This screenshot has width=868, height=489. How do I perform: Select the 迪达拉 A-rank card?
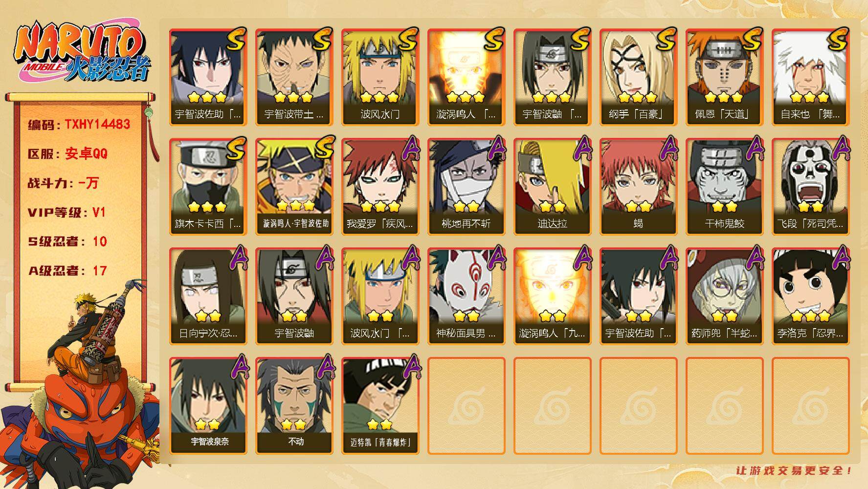552,186
